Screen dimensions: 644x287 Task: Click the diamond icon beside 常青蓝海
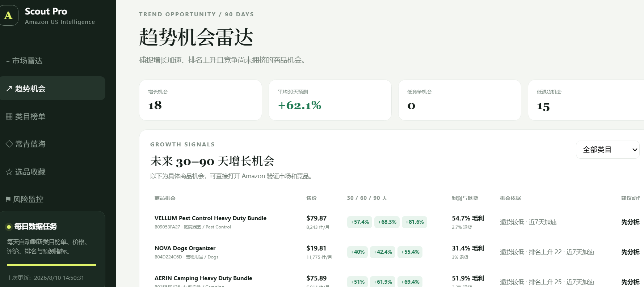(9, 144)
